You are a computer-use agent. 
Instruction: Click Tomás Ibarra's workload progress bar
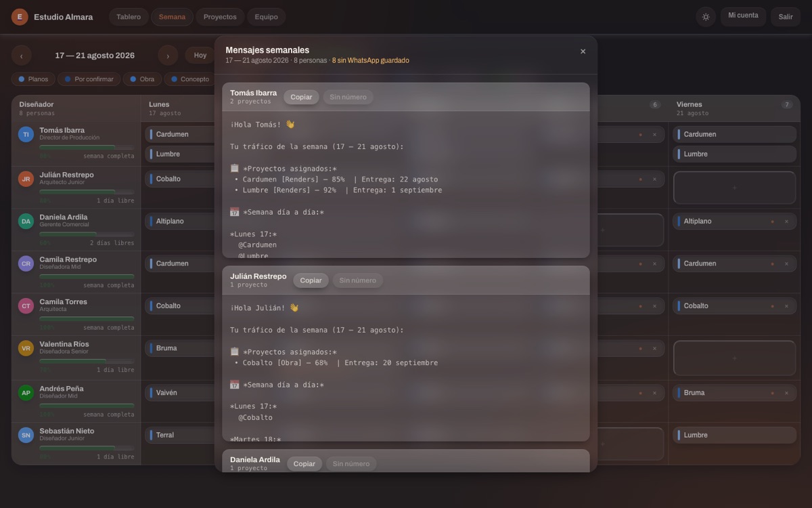(x=87, y=146)
